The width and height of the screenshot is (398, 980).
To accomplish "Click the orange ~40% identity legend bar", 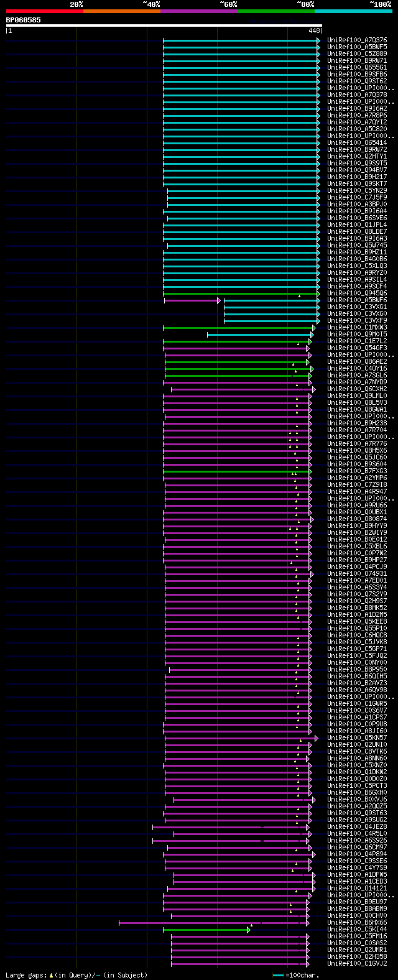I will [121, 11].
